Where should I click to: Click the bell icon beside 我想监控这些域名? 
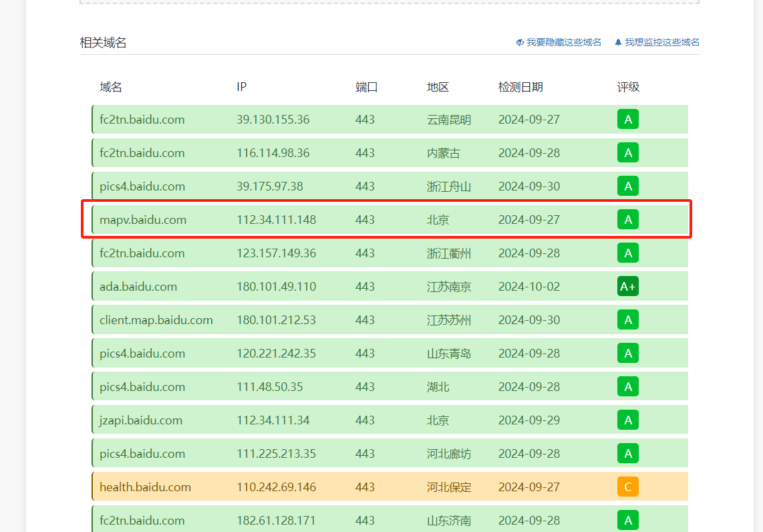618,42
